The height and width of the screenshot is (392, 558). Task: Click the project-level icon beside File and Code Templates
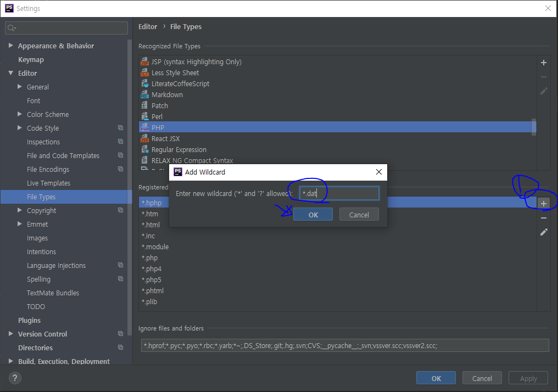pyautogui.click(x=121, y=155)
